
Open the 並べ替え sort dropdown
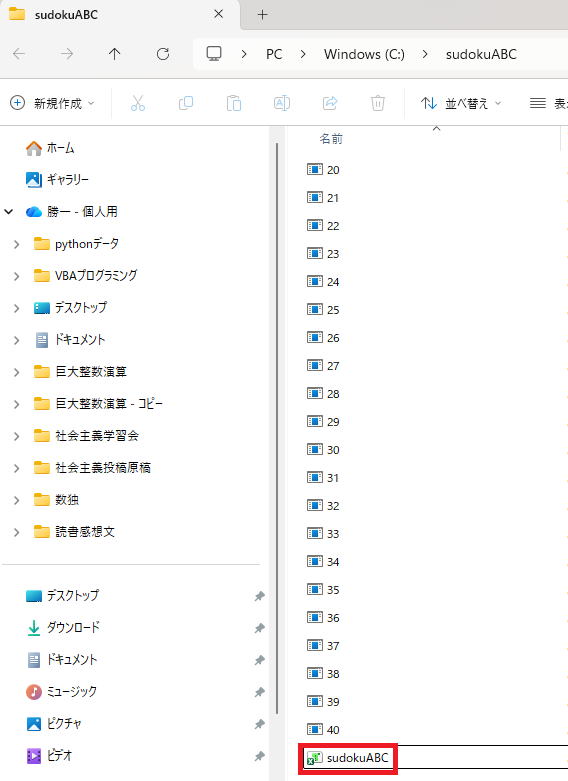coord(461,103)
